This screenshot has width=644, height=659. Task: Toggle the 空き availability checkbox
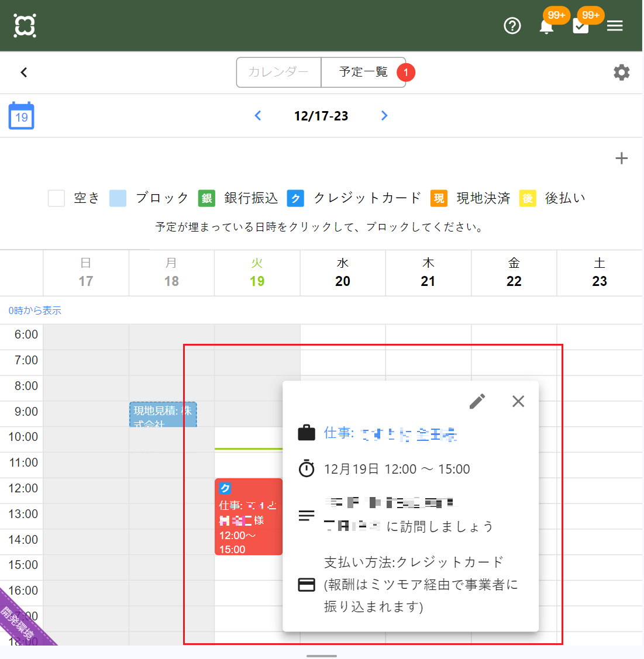pos(56,198)
